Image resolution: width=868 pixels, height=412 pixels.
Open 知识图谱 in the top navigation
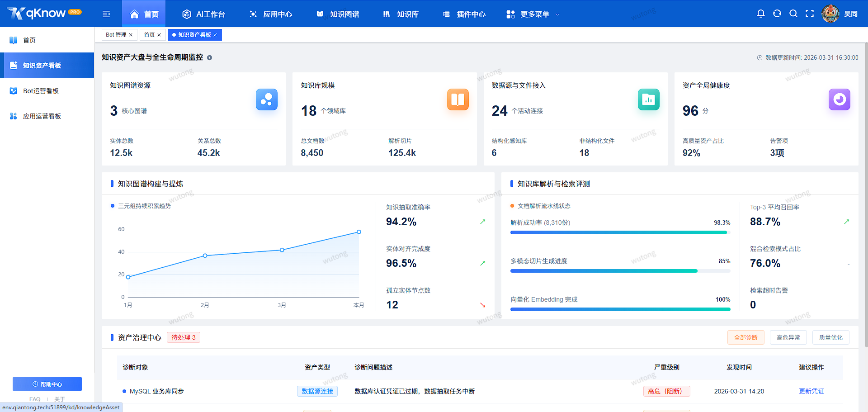click(x=337, y=14)
